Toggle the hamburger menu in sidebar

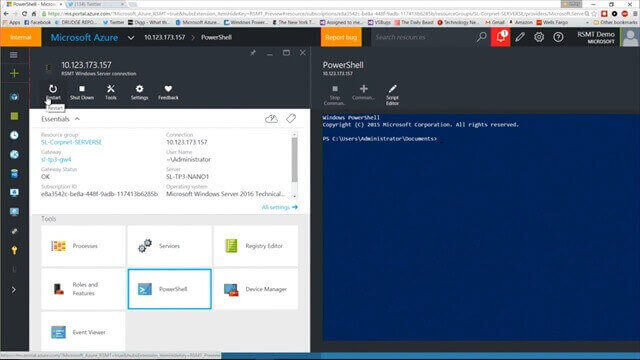click(14, 55)
